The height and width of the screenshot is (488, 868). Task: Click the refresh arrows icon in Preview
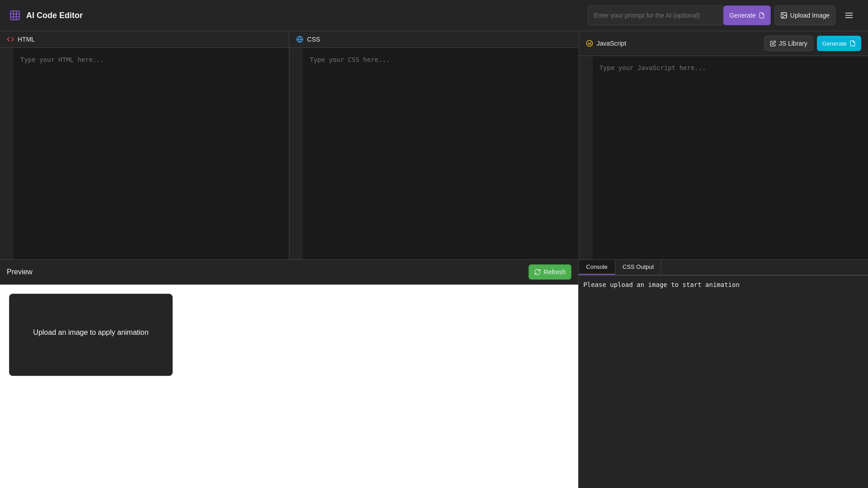coord(538,272)
